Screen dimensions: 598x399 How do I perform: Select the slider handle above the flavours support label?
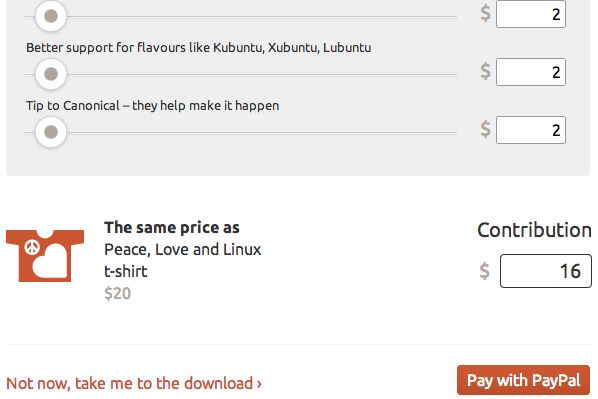point(51,16)
